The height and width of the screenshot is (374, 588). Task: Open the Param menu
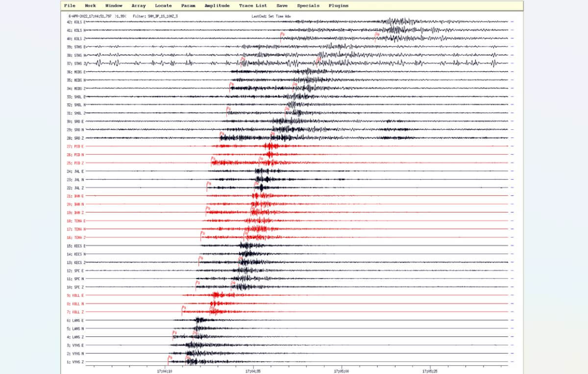click(188, 6)
